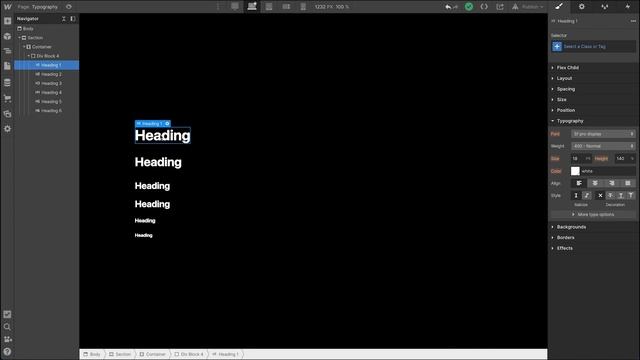Switch to the Interactions lightning tab
The image size is (640, 360).
[x=628, y=7]
